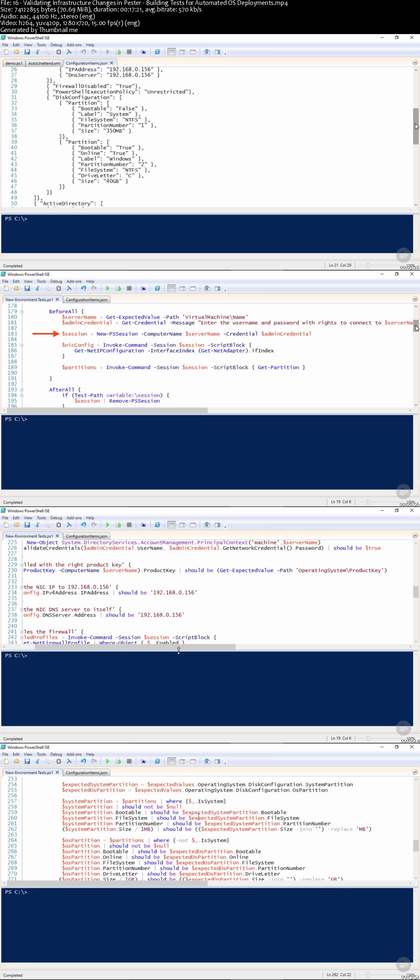The image size is (420, 980).
Task: Click Clear Console icon in demo.ps1 window
Action: [x=69, y=52]
